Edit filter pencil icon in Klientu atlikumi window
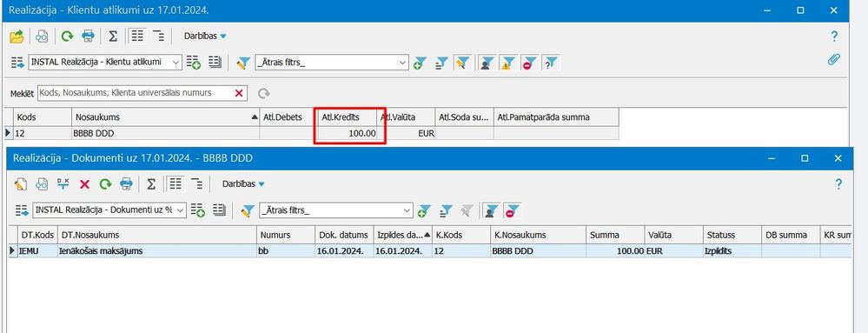 243,63
